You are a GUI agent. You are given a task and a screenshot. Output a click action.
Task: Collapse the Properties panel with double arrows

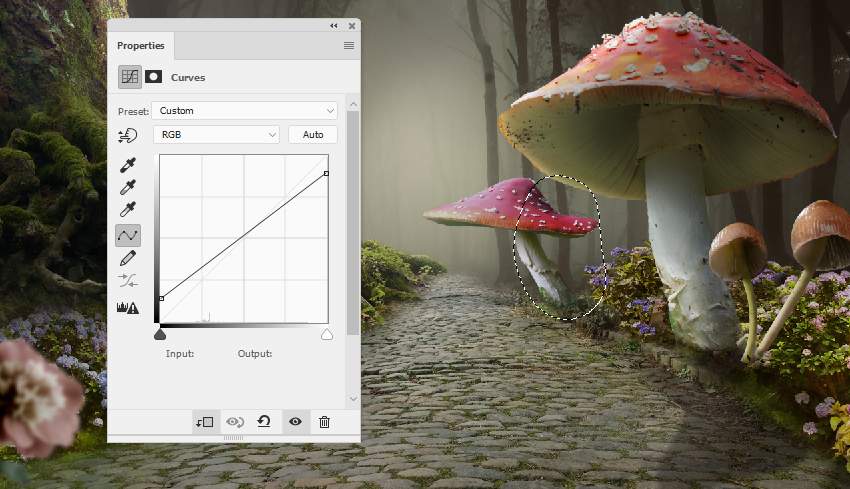(333, 25)
